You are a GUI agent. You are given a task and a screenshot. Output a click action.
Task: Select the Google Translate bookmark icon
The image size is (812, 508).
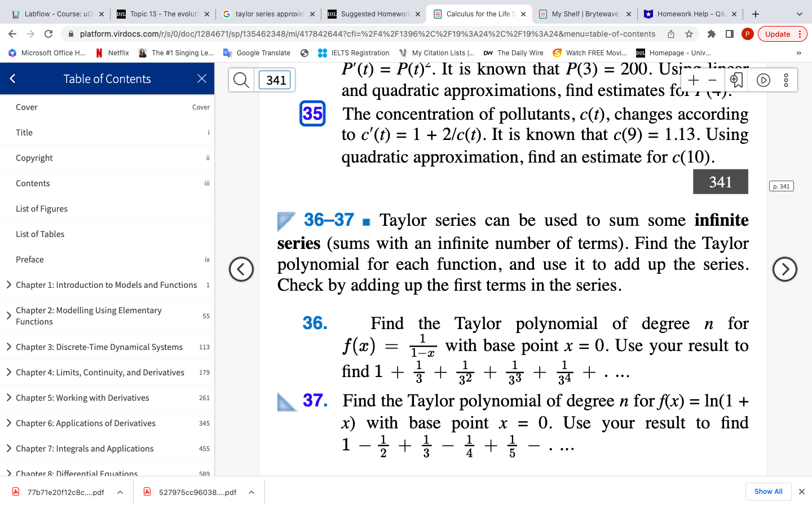[227, 52]
